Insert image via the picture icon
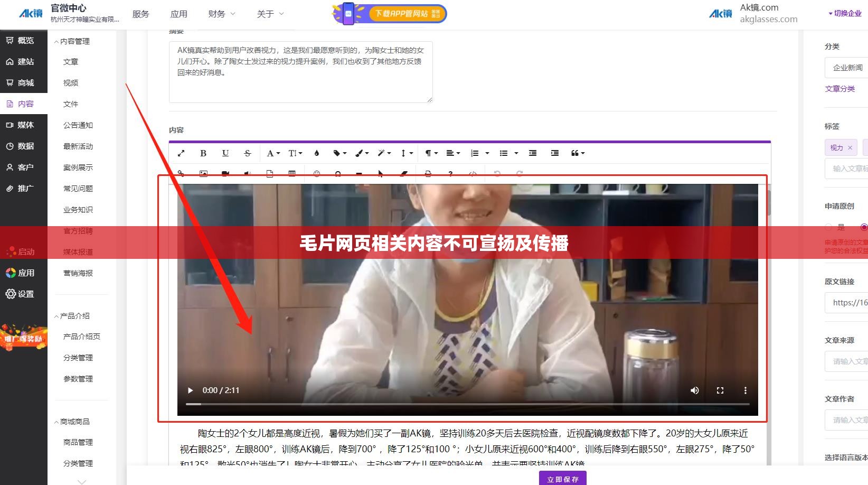Screen dimensions: 868x485 click(x=203, y=173)
